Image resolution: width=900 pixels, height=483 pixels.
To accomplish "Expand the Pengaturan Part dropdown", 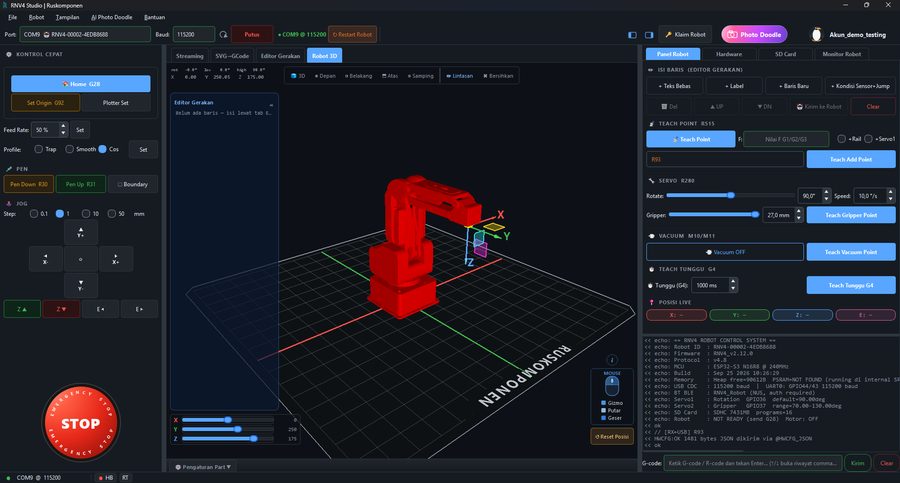I will click(203, 467).
